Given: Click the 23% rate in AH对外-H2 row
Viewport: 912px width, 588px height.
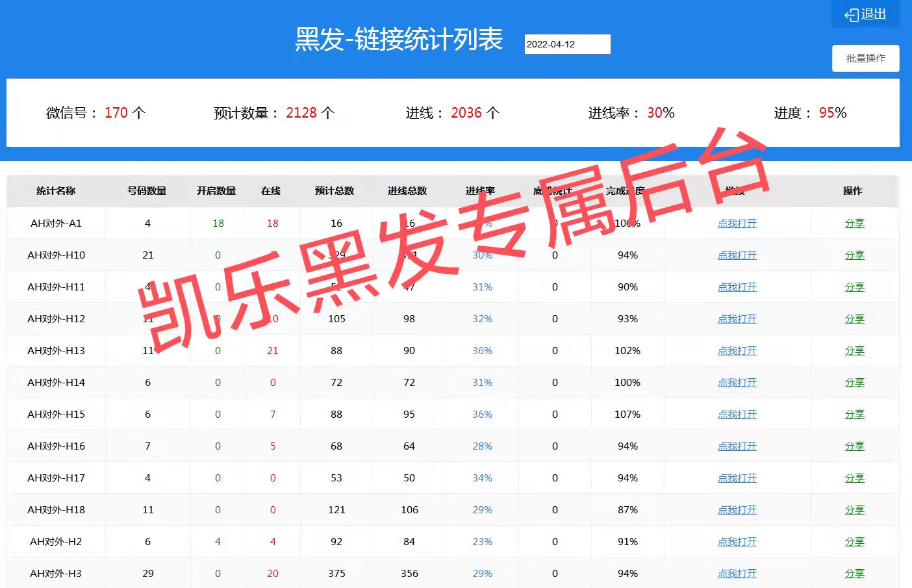Looking at the screenshot, I should pos(482,542).
